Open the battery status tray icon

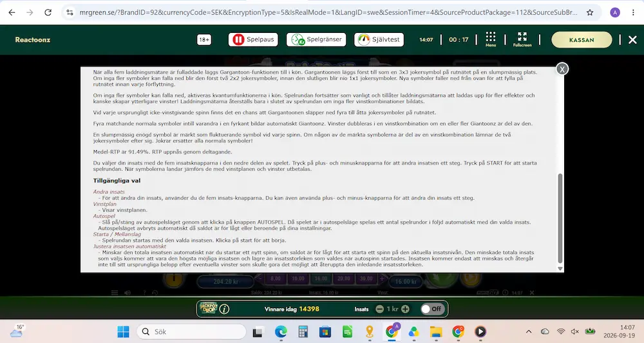[x=590, y=331]
